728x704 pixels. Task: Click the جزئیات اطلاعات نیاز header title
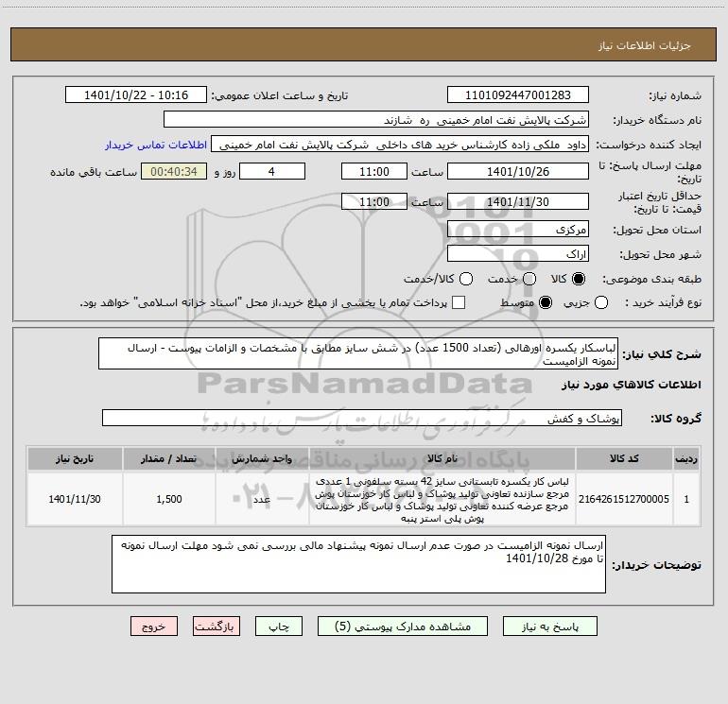pos(645,45)
